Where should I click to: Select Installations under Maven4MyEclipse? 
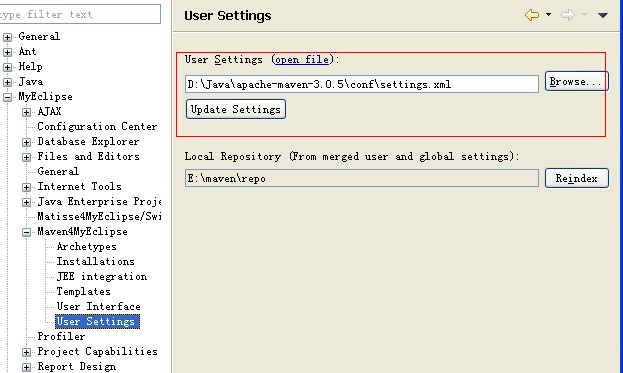click(95, 261)
